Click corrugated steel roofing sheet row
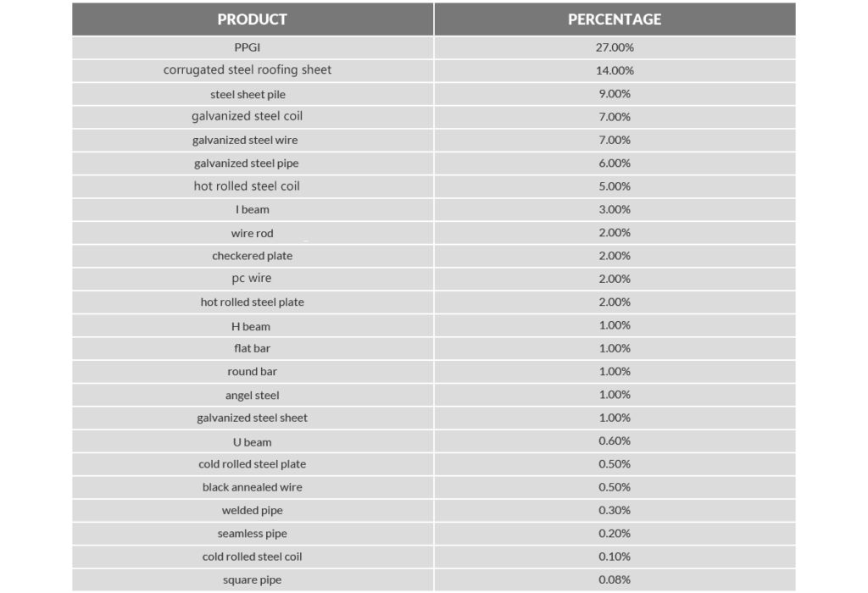Image resolution: width=868 pixels, height=593 pixels. pyautogui.click(x=247, y=69)
